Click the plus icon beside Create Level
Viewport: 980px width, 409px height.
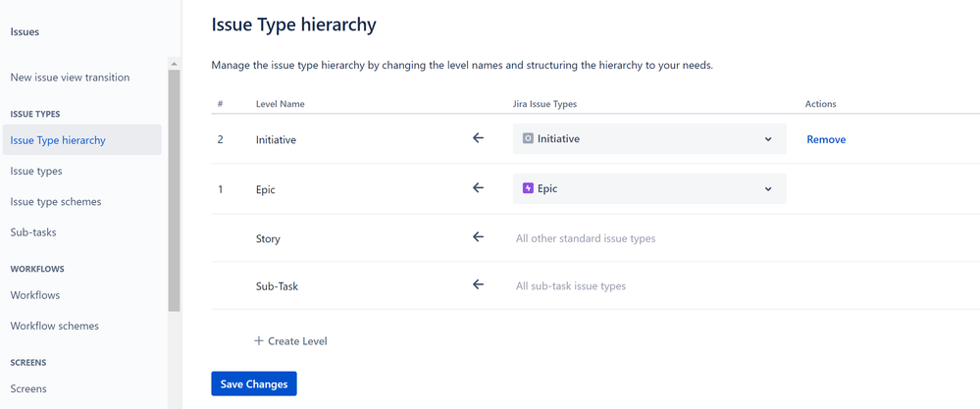coord(259,341)
